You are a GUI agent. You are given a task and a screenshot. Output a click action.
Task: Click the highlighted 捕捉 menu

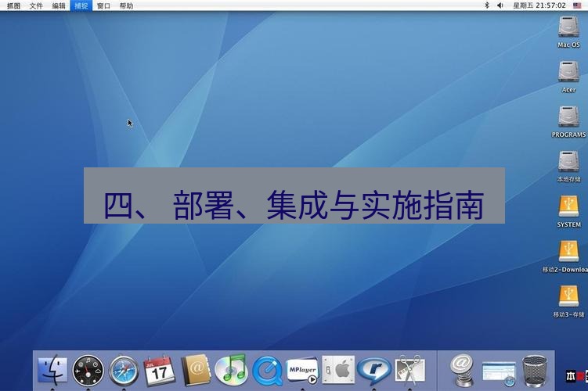pos(81,5)
